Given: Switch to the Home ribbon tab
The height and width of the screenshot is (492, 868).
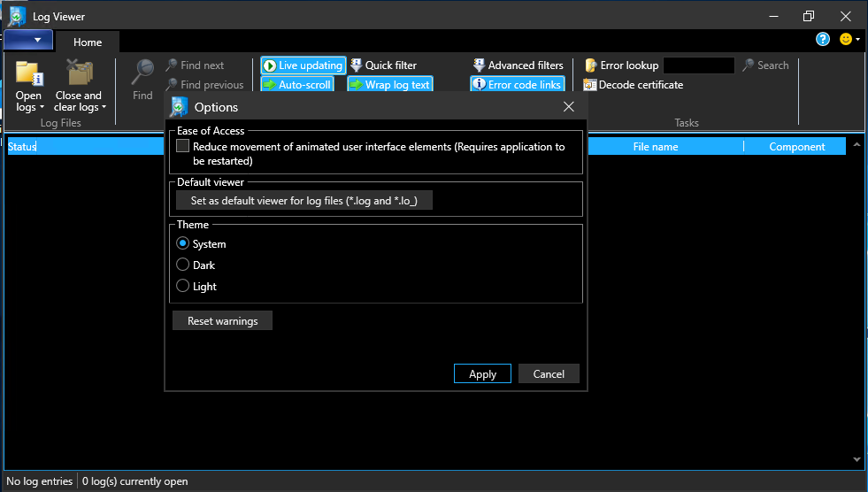Looking at the screenshot, I should tap(88, 42).
